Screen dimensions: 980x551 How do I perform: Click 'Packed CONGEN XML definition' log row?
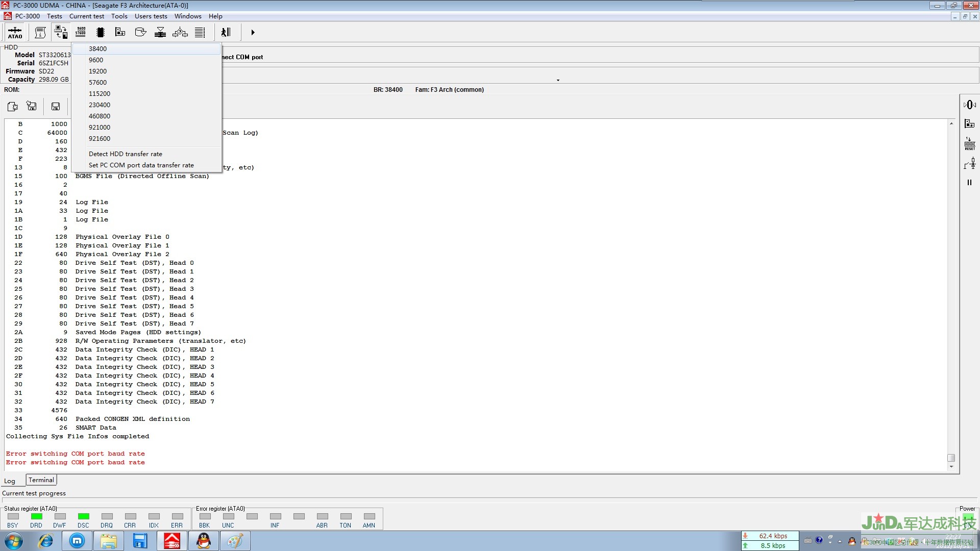(133, 419)
